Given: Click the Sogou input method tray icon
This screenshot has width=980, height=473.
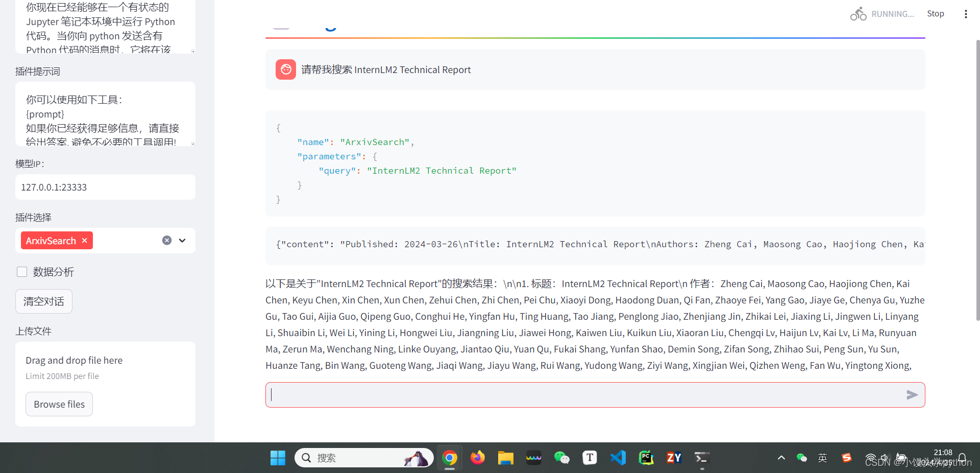Looking at the screenshot, I should pyautogui.click(x=847, y=458).
